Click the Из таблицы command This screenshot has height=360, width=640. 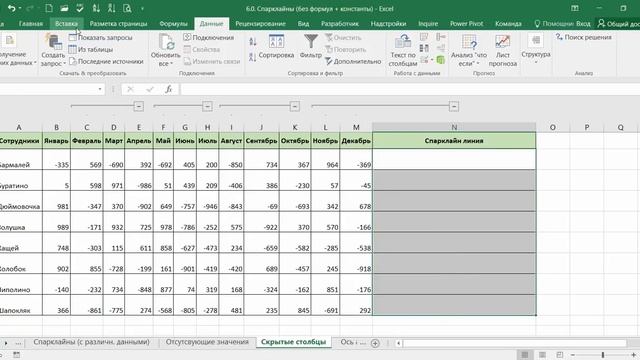click(x=91, y=49)
